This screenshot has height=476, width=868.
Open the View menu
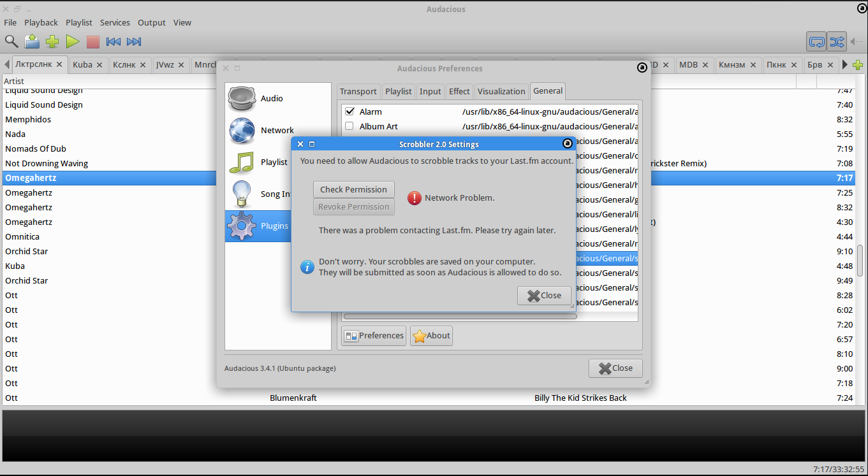click(x=182, y=22)
